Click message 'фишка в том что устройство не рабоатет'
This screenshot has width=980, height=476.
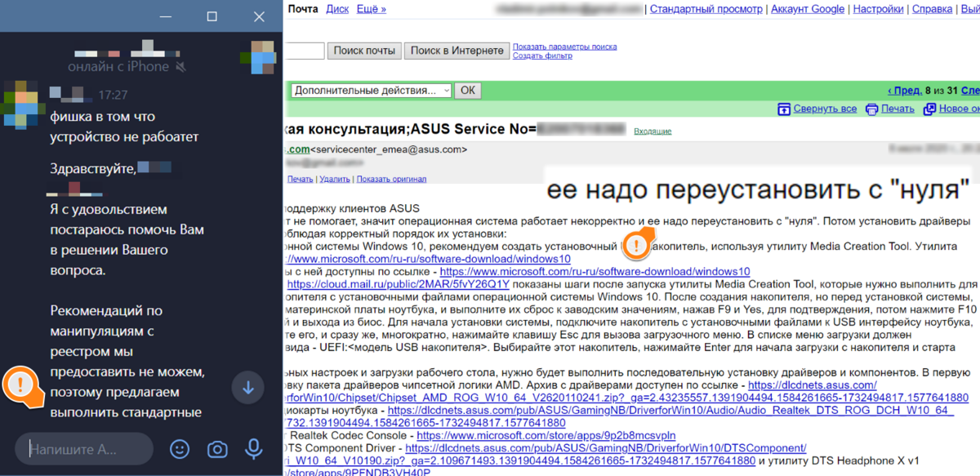(x=124, y=127)
